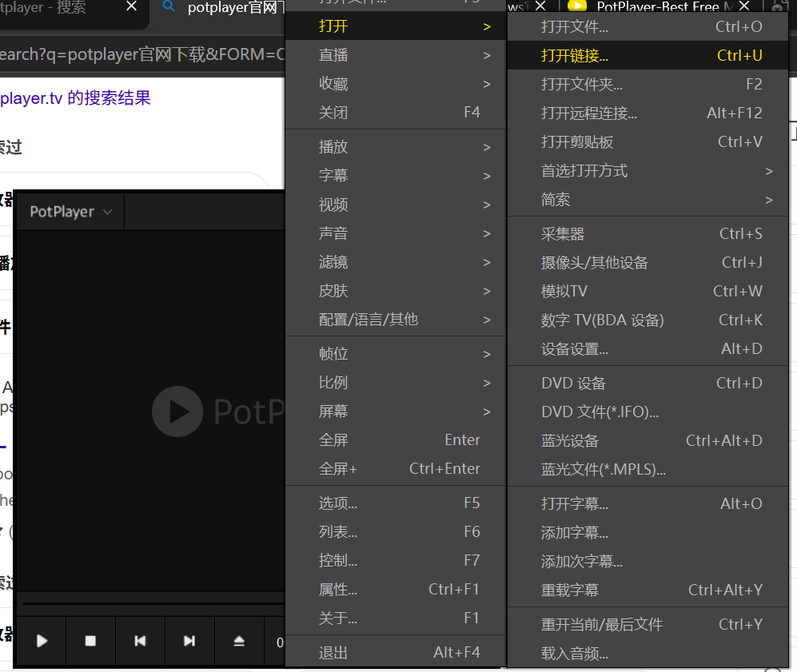
Task: Expand the 直播 submenu
Action: click(396, 55)
